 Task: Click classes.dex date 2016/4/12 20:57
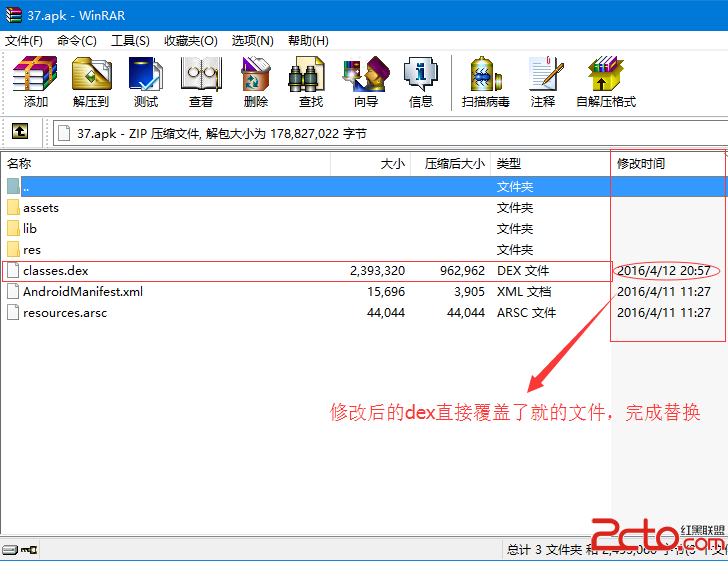coord(664,270)
